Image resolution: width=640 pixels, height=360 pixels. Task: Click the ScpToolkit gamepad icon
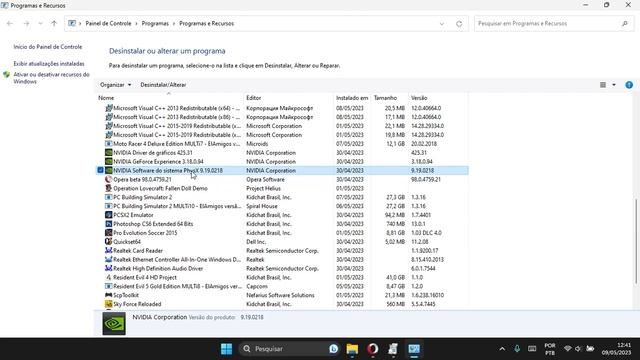coord(109,295)
